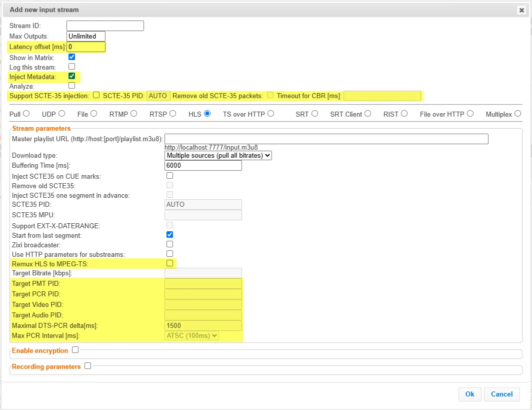Uncheck Show in Matrix checkbox

coord(71,57)
